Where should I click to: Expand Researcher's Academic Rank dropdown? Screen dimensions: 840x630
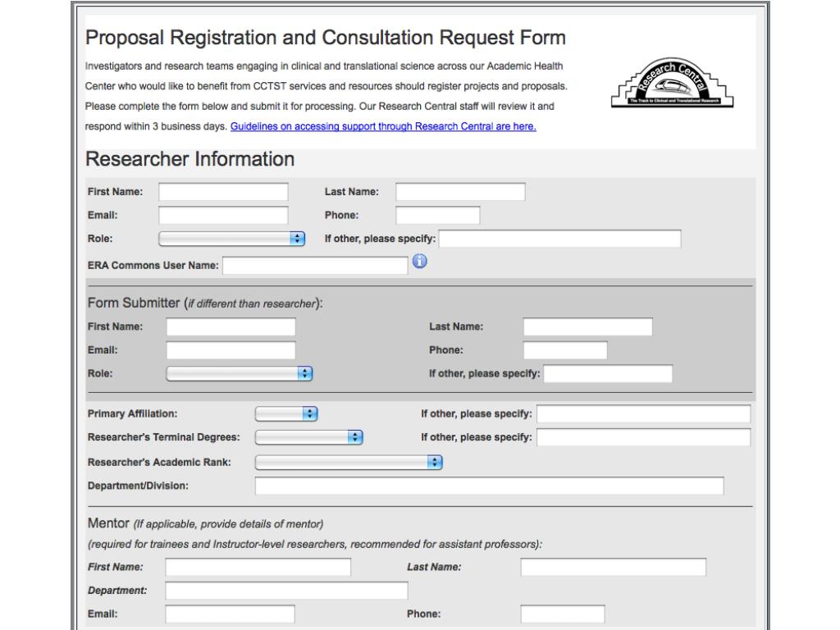point(349,463)
